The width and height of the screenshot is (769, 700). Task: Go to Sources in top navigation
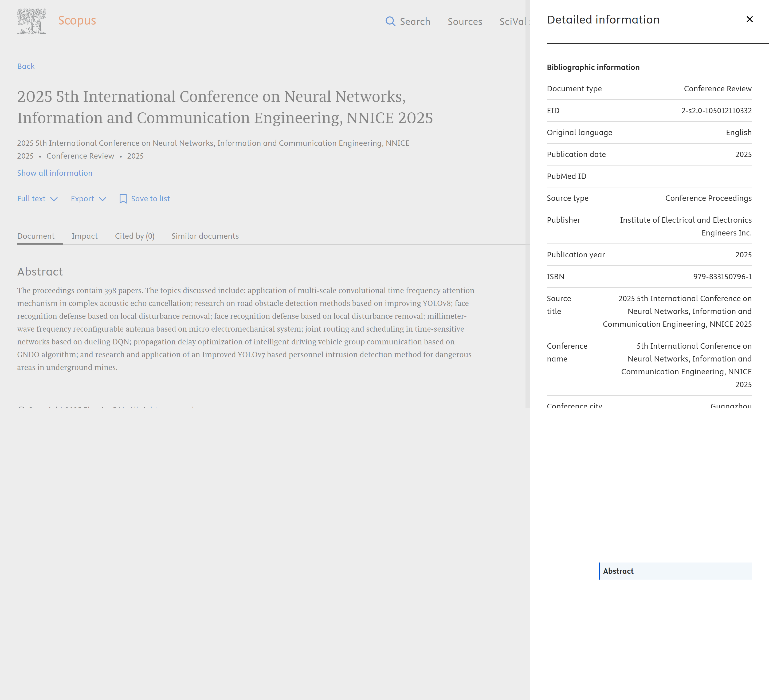click(x=465, y=22)
